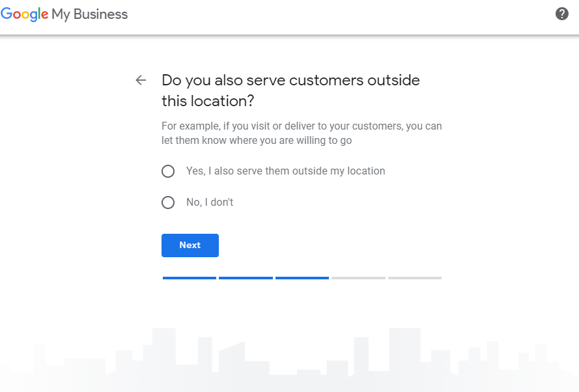The image size is (579, 392).
Task: Click the No, I don't label text
Action: click(210, 203)
